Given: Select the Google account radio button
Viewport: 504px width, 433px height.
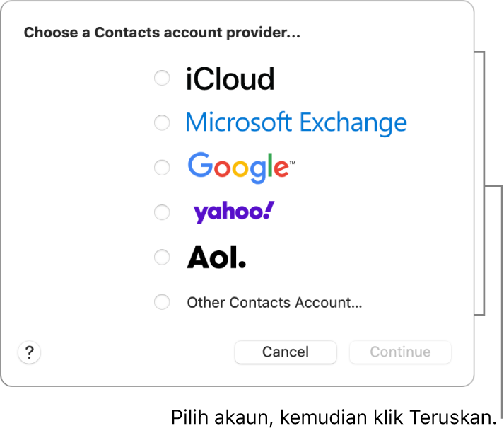Looking at the screenshot, I should [162, 168].
